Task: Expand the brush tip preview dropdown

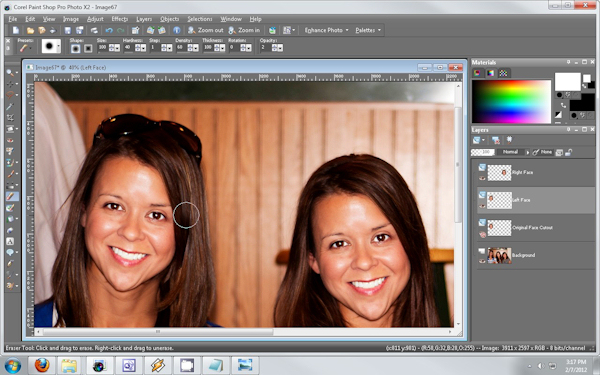Action: click(x=59, y=47)
